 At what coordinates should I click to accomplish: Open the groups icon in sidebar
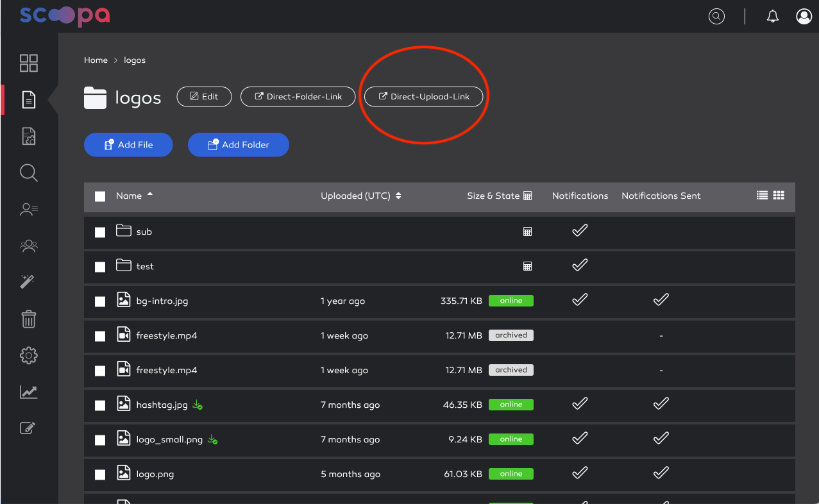pyautogui.click(x=29, y=245)
